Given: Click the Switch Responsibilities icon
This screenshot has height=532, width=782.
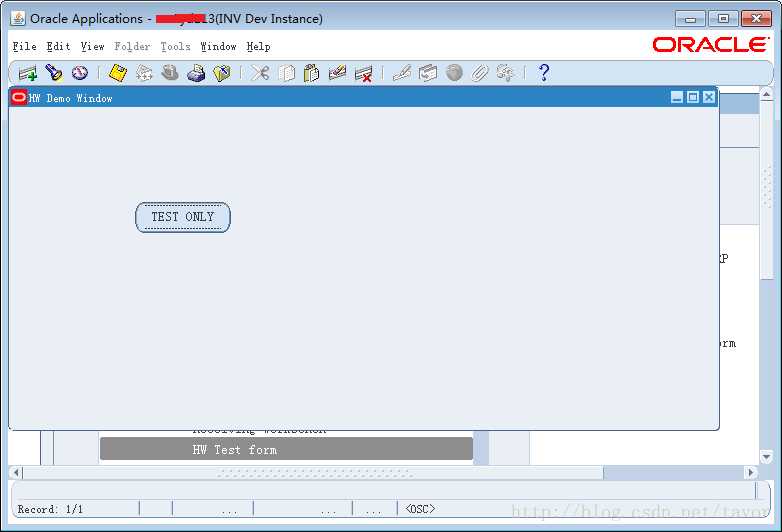Looking at the screenshot, I should click(170, 73).
